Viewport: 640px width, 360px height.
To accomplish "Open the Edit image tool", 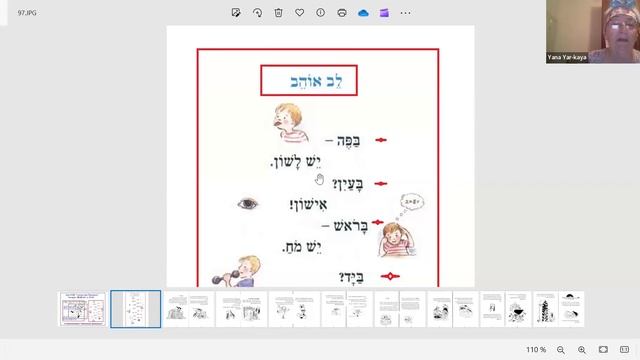I will pyautogui.click(x=236, y=13).
